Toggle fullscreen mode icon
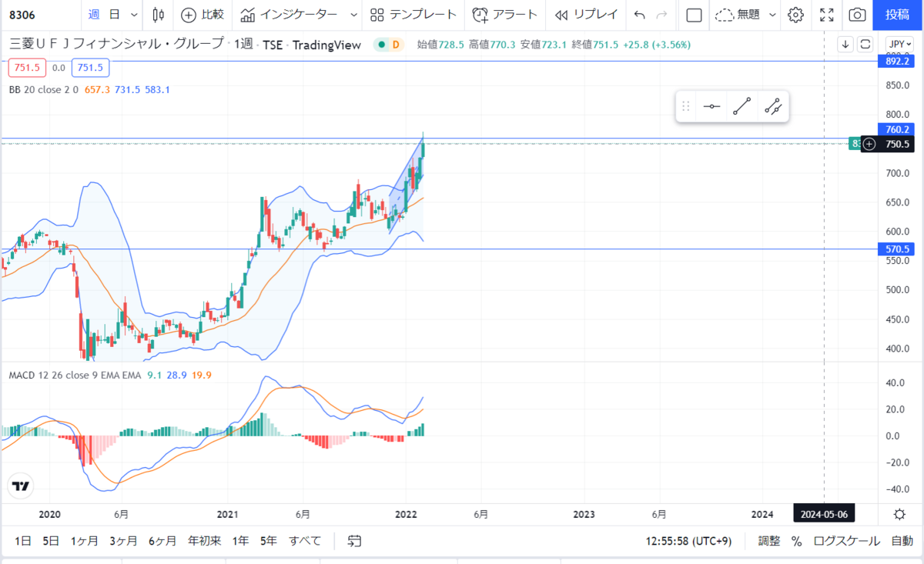This screenshot has width=924, height=564. [827, 15]
